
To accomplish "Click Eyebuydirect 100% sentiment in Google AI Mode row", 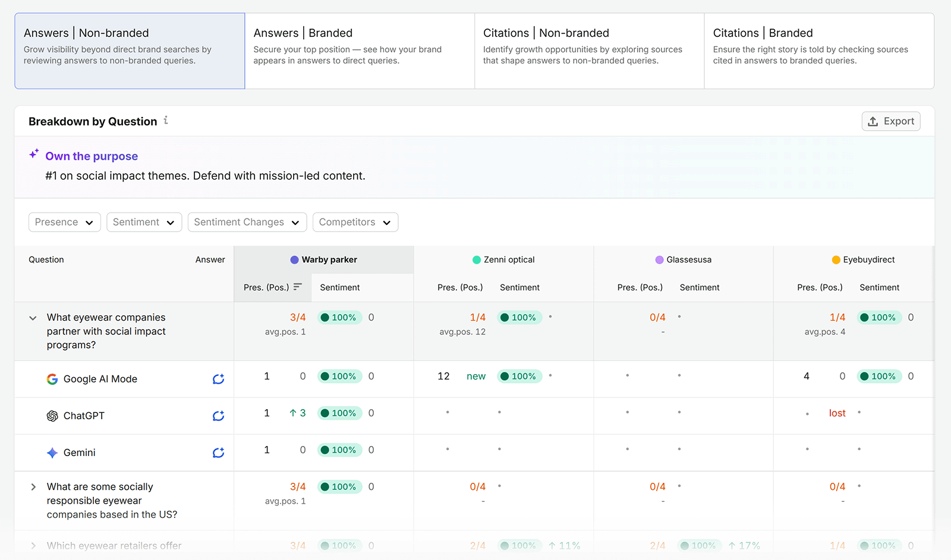I will coord(879,377).
